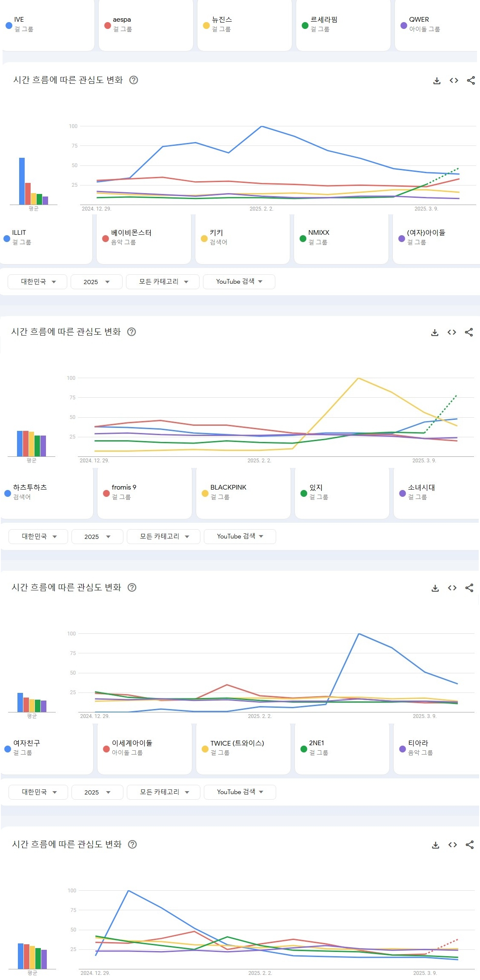Expand YouTube 검색 dropdown below 여자친구 terms
Viewport: 480px width, 980px height.
(240, 792)
